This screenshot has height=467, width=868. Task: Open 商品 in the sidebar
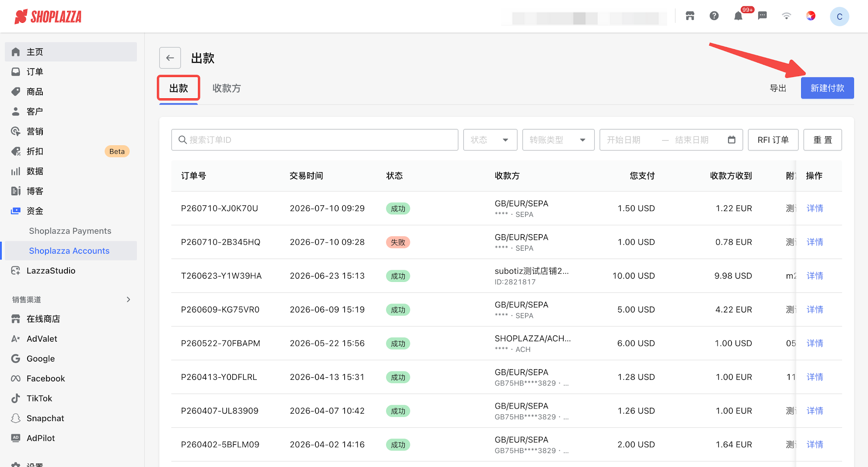click(x=71, y=91)
